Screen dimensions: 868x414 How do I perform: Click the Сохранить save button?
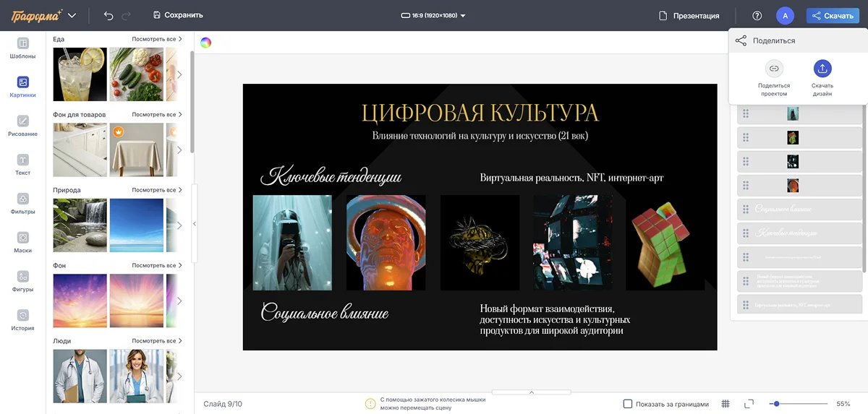coord(178,15)
